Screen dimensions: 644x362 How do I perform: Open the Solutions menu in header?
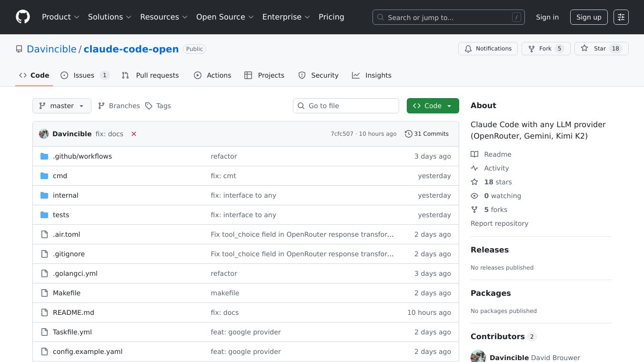110,17
